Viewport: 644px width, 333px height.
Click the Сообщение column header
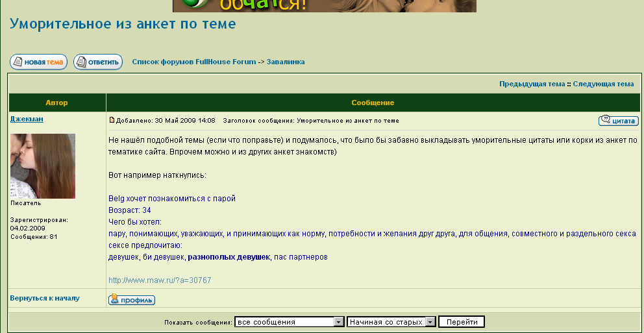[373, 103]
